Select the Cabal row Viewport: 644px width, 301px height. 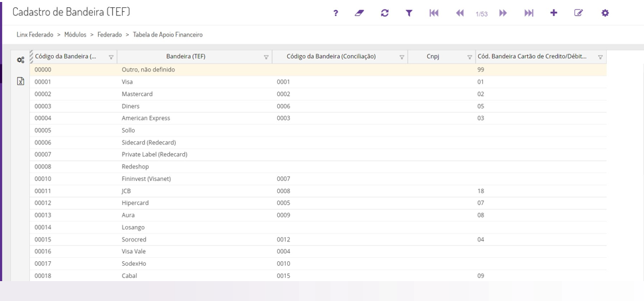click(x=318, y=276)
